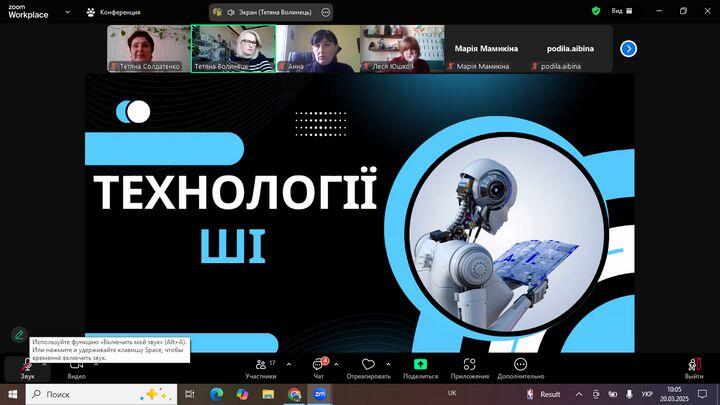
Task: Click the Windows Start button
Action: 12,394
